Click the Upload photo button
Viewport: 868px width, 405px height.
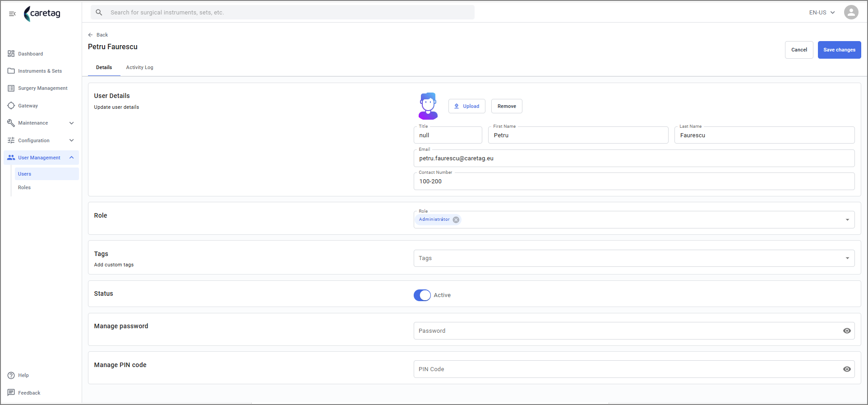[x=466, y=106]
